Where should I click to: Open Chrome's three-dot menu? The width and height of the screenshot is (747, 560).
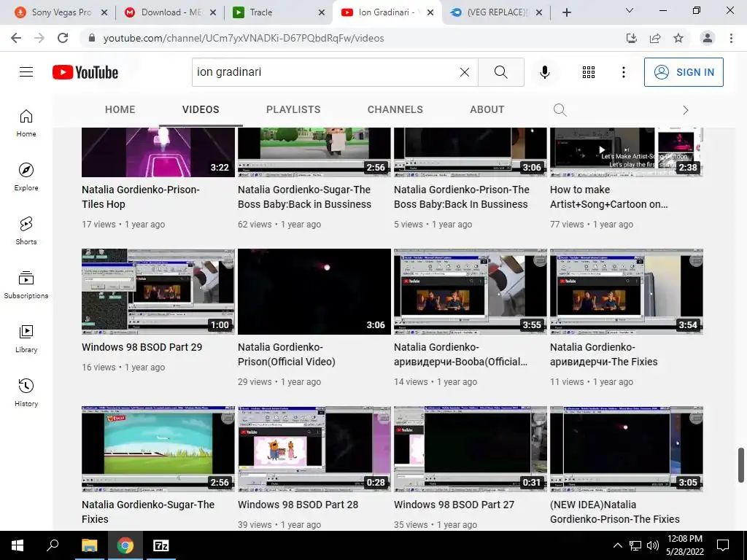731,38
